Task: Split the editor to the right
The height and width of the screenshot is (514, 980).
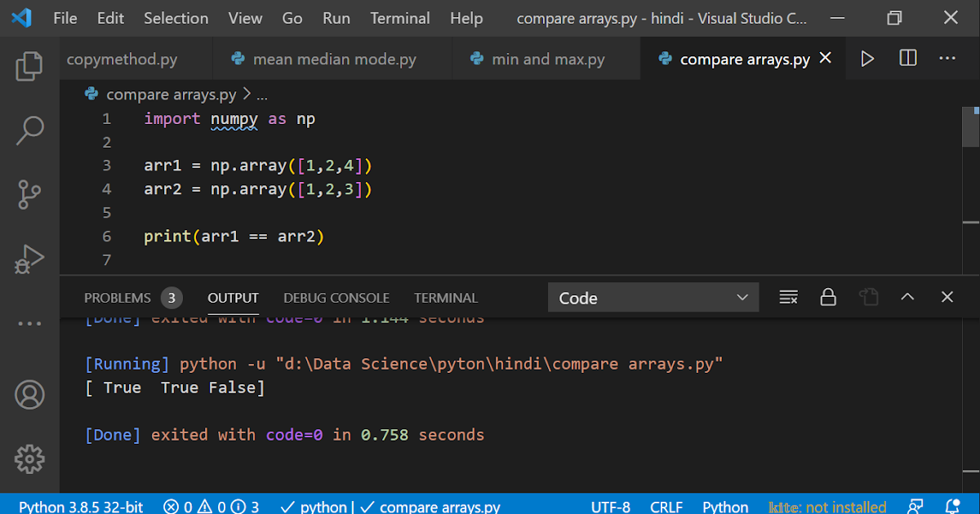Action: pyautogui.click(x=908, y=59)
